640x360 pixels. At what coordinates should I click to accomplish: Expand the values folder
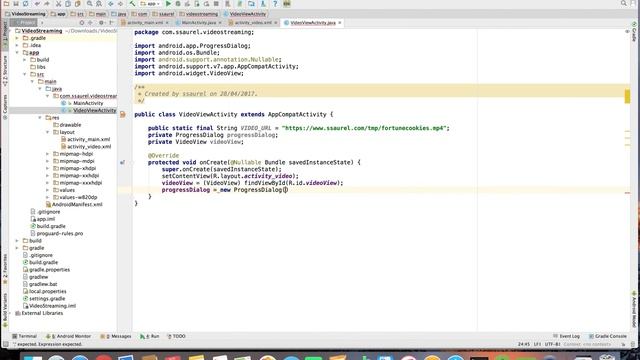pyautogui.click(x=48, y=190)
